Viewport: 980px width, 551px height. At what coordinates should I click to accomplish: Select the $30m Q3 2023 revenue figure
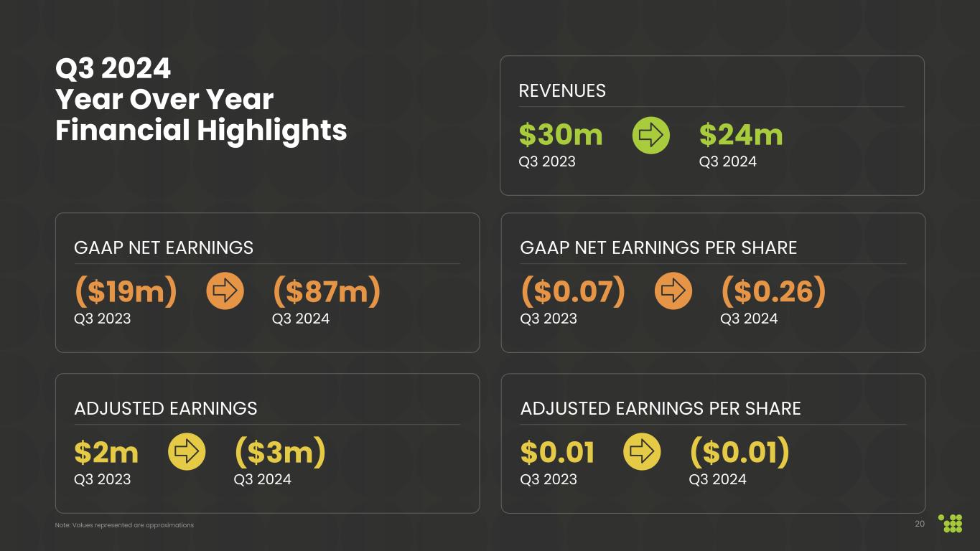[x=561, y=135]
